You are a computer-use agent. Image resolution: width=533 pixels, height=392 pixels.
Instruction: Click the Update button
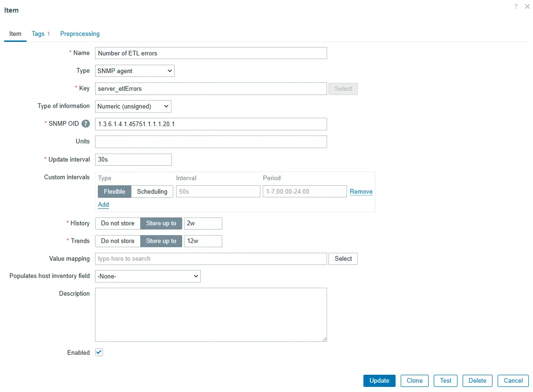point(379,381)
